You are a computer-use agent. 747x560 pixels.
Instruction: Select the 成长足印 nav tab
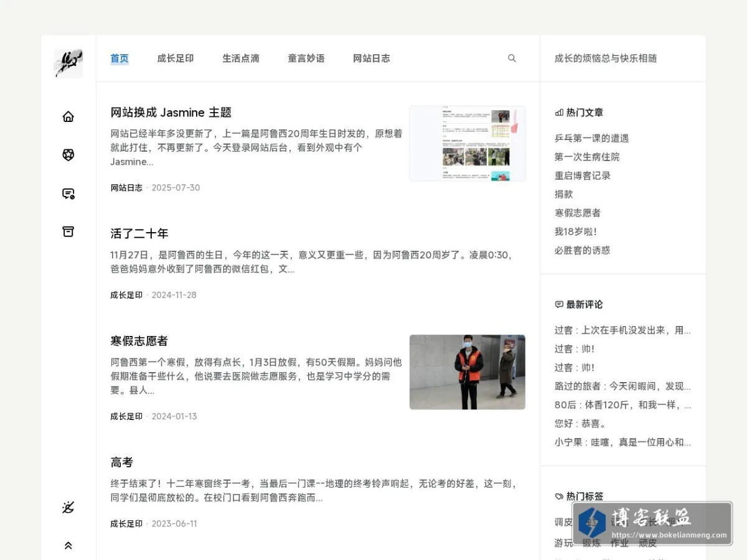pos(176,58)
